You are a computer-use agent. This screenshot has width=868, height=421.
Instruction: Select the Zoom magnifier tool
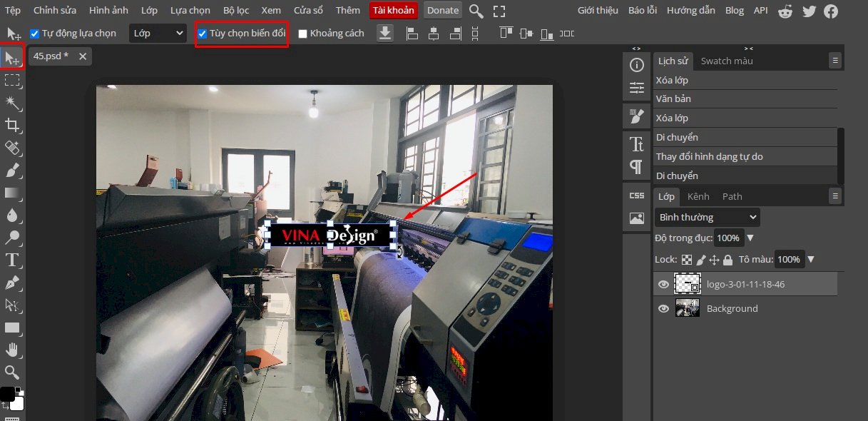12,372
